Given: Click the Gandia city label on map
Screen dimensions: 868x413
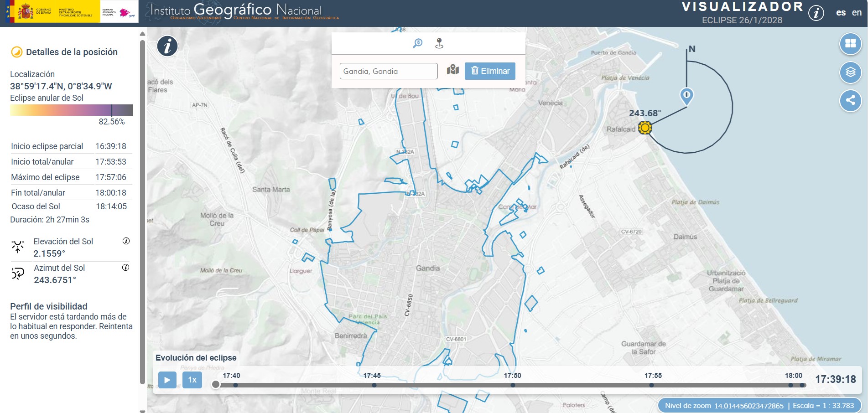Looking at the screenshot, I should click(428, 268).
